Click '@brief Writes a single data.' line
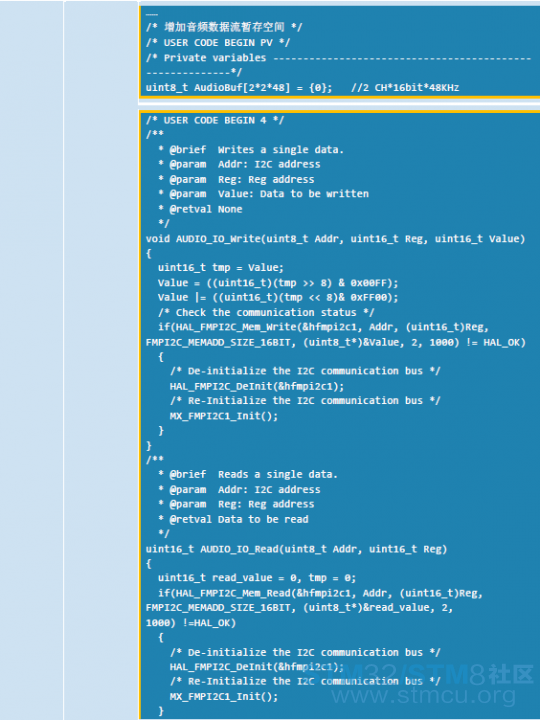 coord(251,150)
